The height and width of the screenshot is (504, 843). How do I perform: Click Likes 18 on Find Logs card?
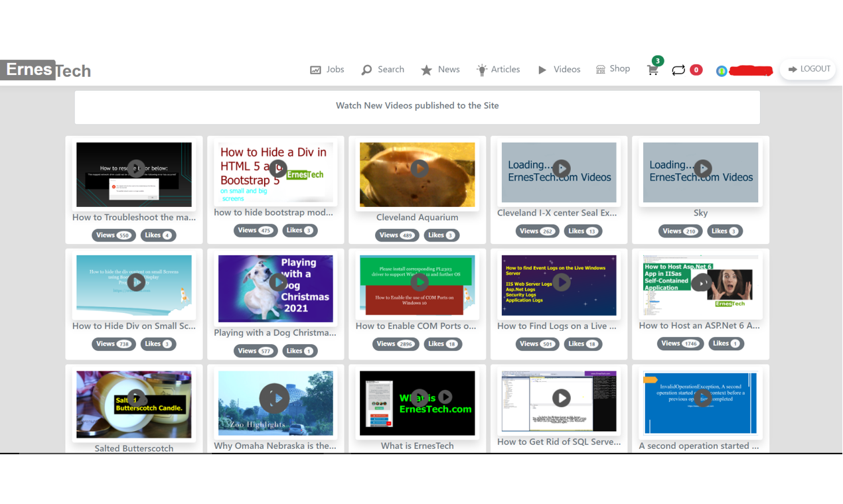pos(583,344)
